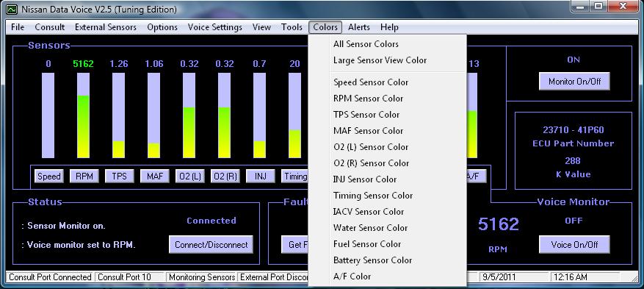Click the green 5162 RPM value

click(84, 64)
